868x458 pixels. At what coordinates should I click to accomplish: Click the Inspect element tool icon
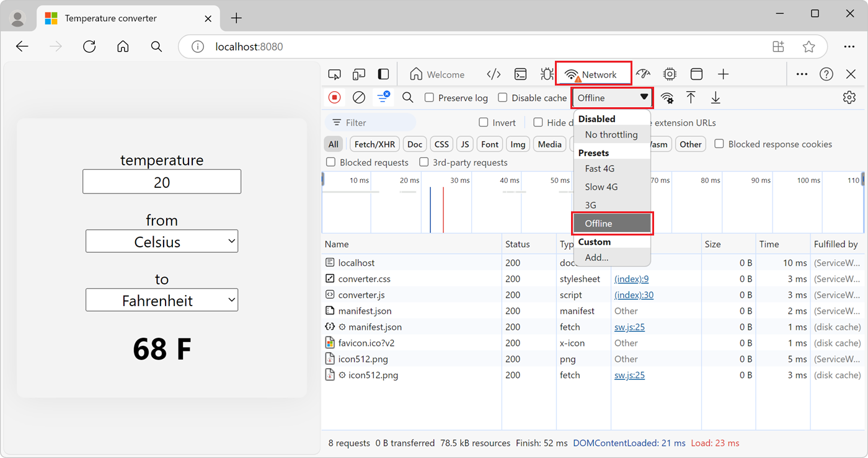pos(334,74)
